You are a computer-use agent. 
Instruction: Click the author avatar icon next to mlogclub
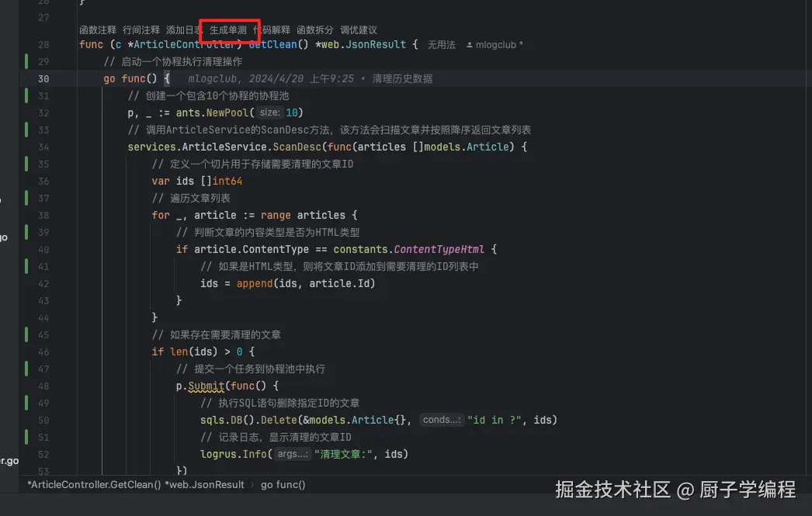tap(471, 44)
